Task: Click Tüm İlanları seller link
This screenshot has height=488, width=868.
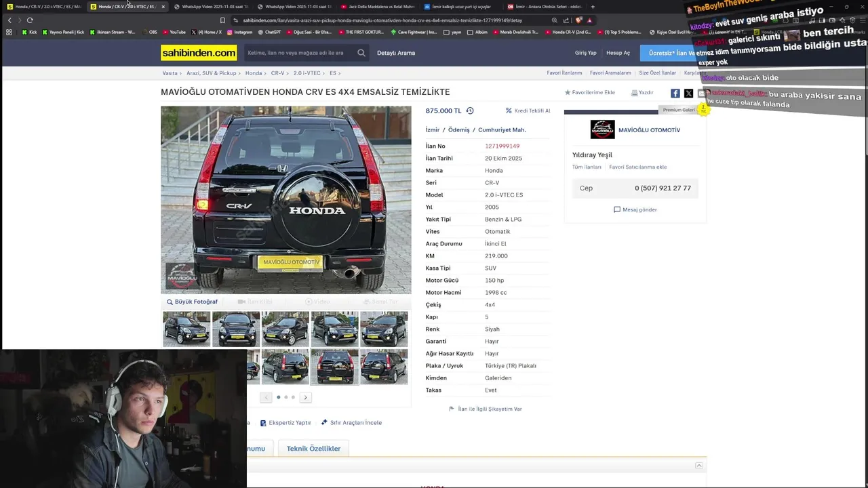Action: [x=587, y=167]
